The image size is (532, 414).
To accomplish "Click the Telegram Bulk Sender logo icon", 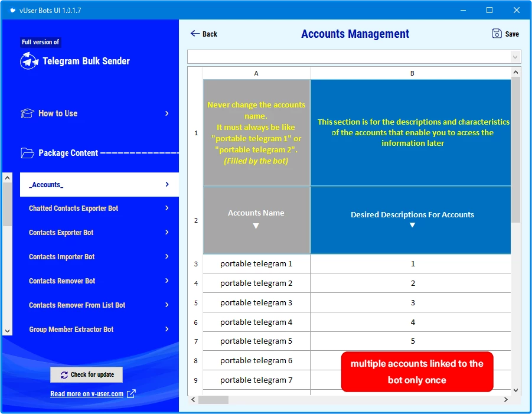I will point(29,61).
